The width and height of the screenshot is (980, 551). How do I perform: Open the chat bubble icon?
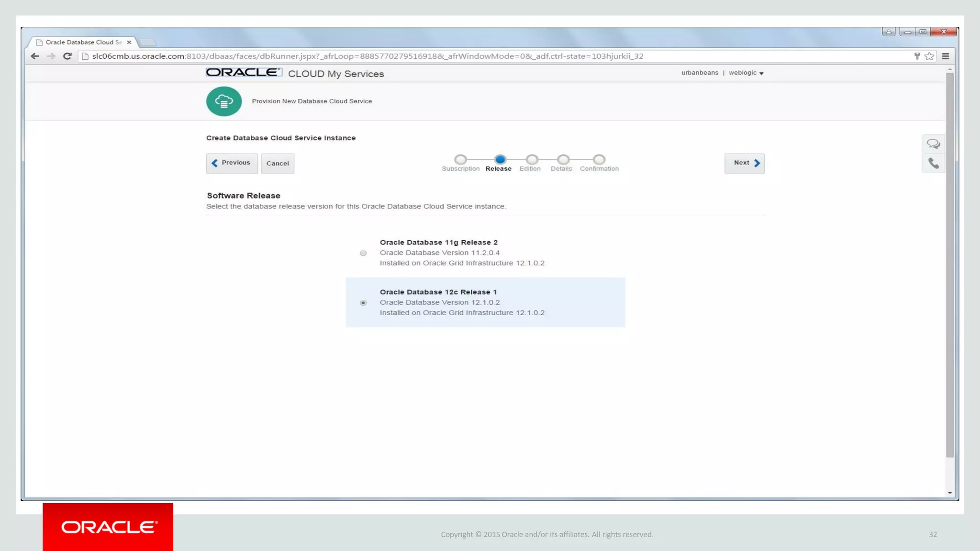pyautogui.click(x=933, y=143)
